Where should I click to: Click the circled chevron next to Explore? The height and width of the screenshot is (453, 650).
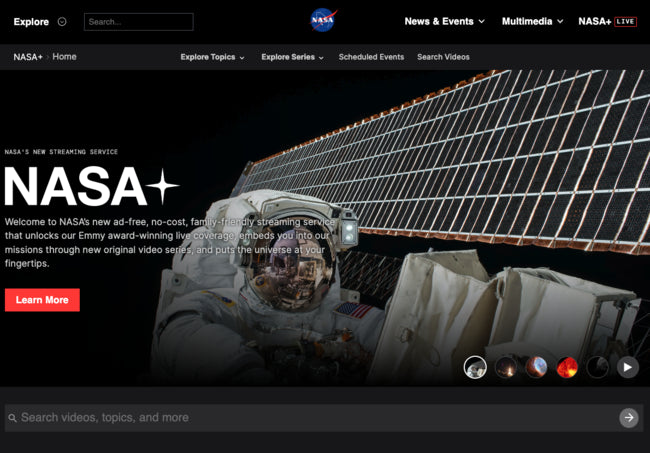coord(62,21)
